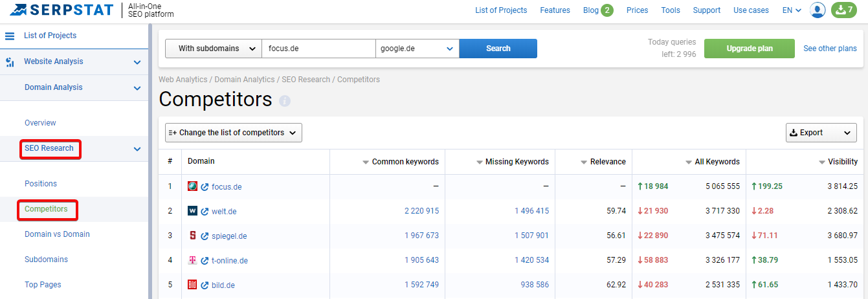Screen dimensions: 868x299
Task: Click the blue Search button
Action: [498, 49]
